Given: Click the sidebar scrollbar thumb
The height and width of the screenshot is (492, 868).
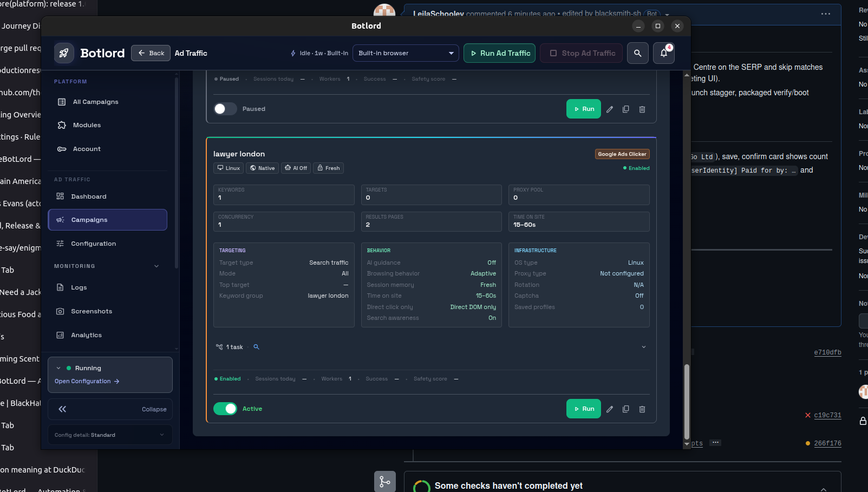Looking at the screenshot, I should click(177, 173).
